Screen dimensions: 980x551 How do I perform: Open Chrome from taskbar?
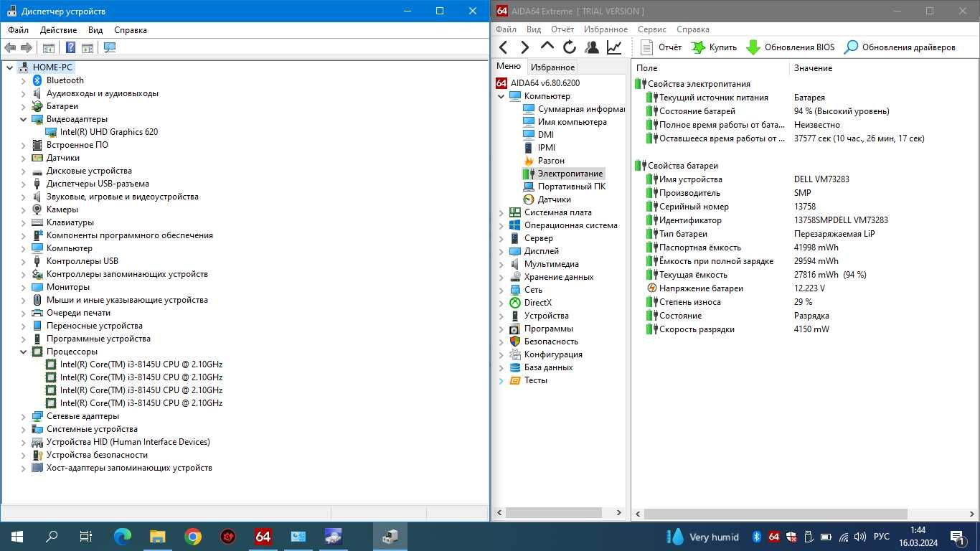click(193, 536)
